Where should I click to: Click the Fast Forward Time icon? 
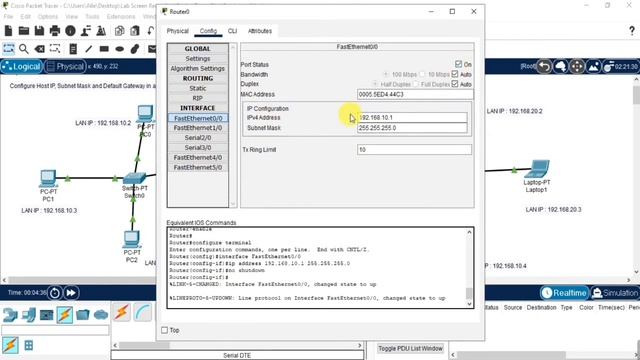point(71,293)
